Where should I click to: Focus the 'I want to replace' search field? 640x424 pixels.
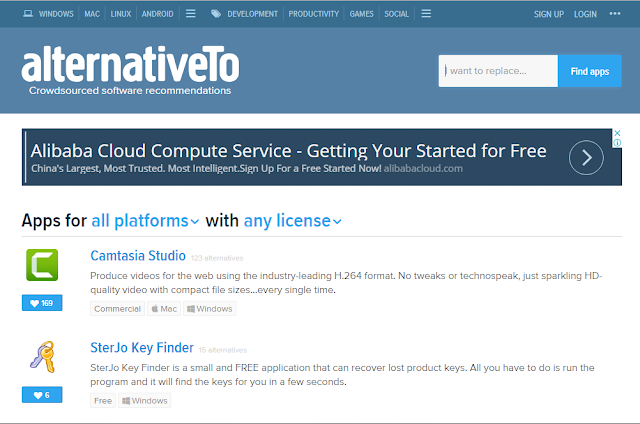[498, 71]
